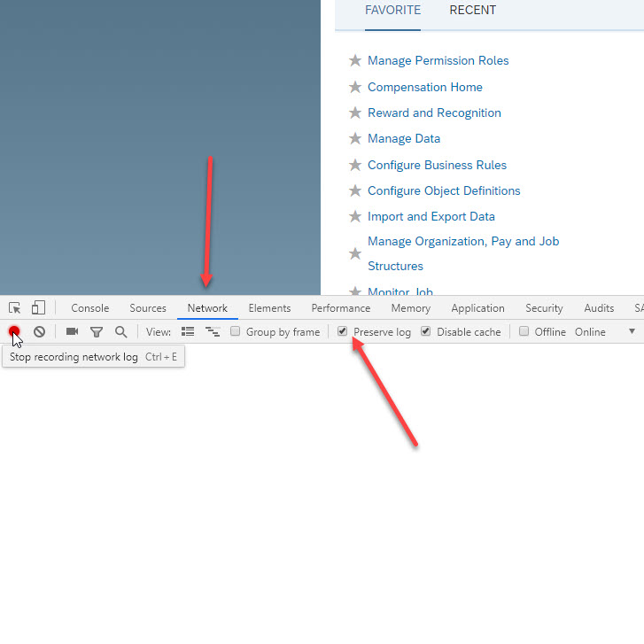Select the Network tab
This screenshot has height=644, width=644.
pyautogui.click(x=207, y=308)
